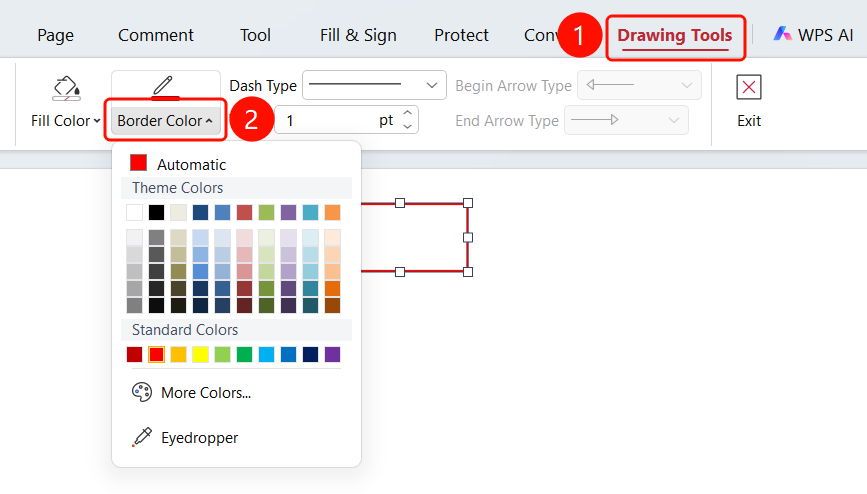Open the Fill & Sign tab

click(x=358, y=35)
